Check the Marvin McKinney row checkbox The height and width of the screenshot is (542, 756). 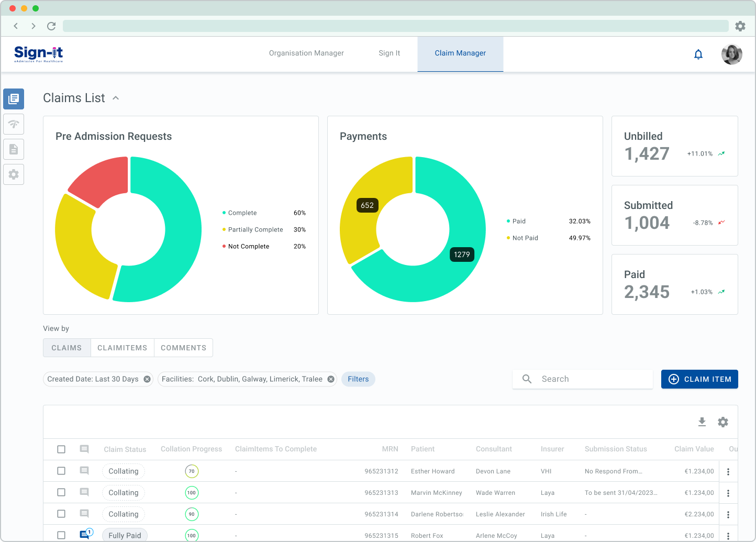coord(61,492)
